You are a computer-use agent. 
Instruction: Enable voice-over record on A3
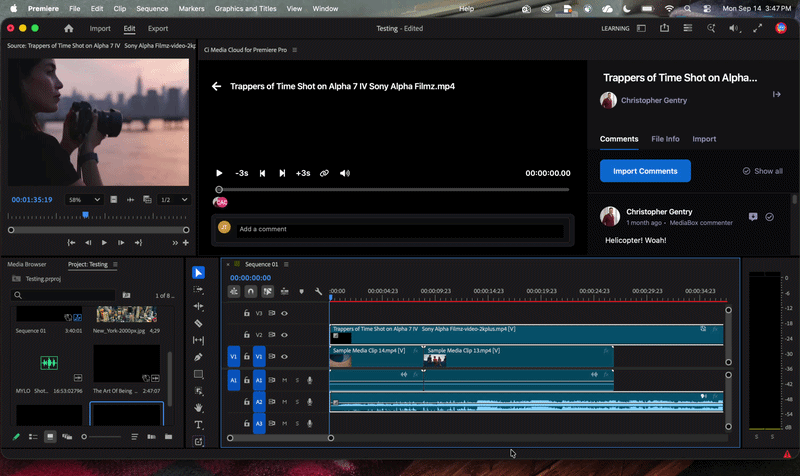point(310,423)
